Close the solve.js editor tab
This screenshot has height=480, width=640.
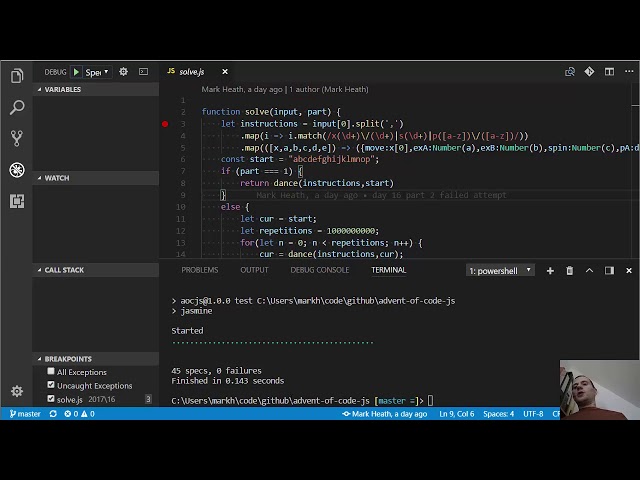225,71
